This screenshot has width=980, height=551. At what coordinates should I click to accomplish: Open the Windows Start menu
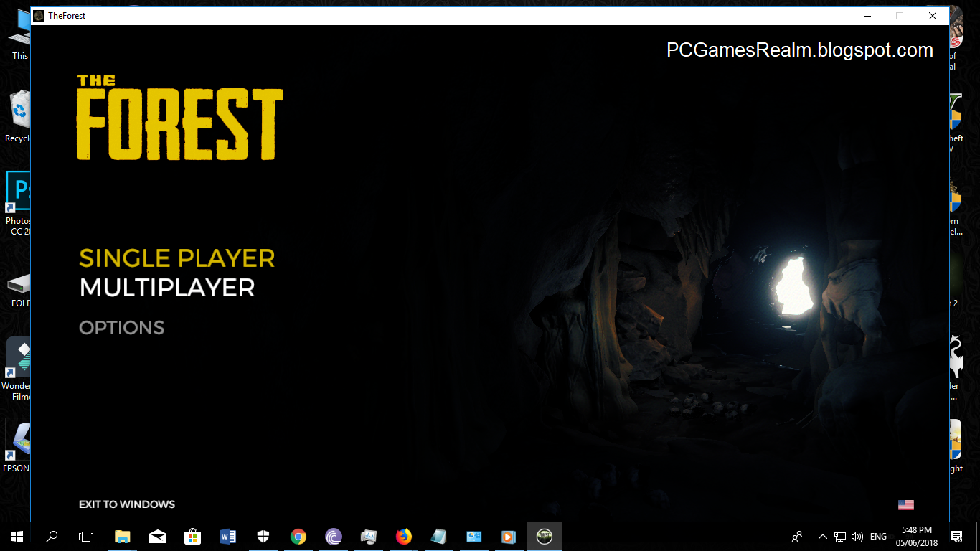coord(17,537)
